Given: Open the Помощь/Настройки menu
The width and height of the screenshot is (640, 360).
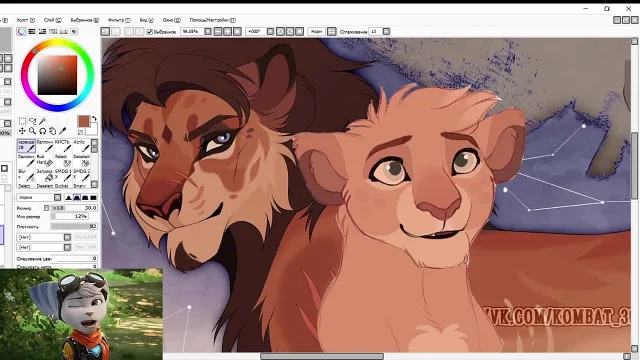Looking at the screenshot, I should [213, 20].
